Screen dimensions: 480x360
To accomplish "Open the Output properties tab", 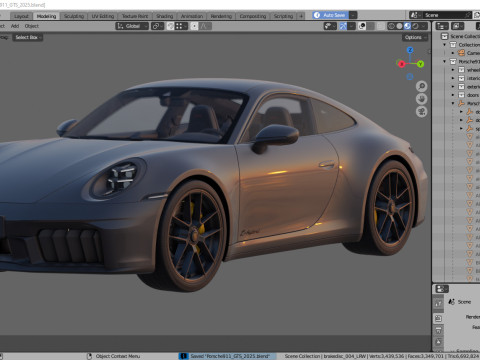I will pos(438,330).
